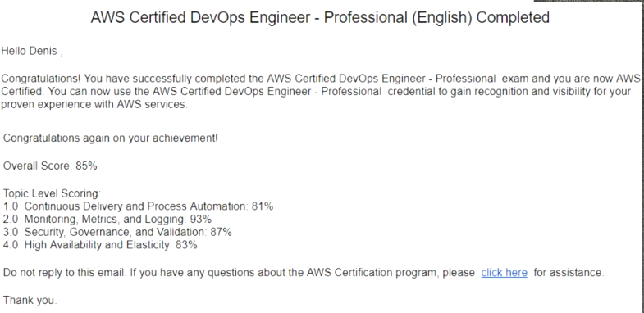
Task: Click the 81% score value
Action: [263, 206]
